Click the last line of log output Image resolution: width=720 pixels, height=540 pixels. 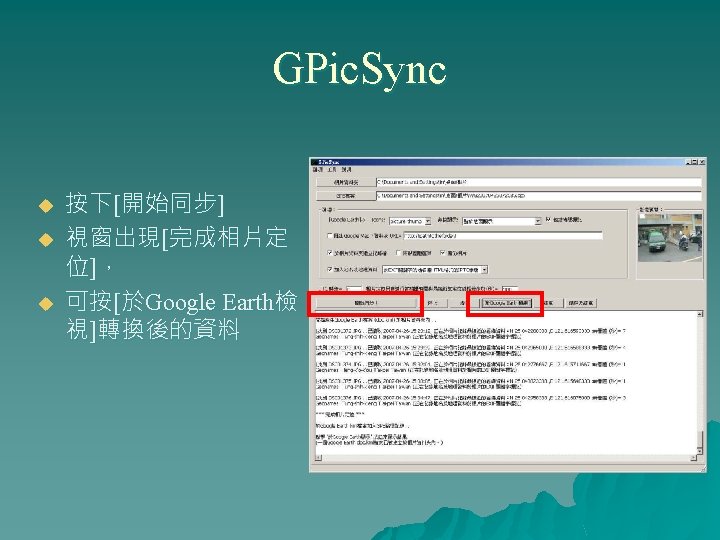click(379, 443)
